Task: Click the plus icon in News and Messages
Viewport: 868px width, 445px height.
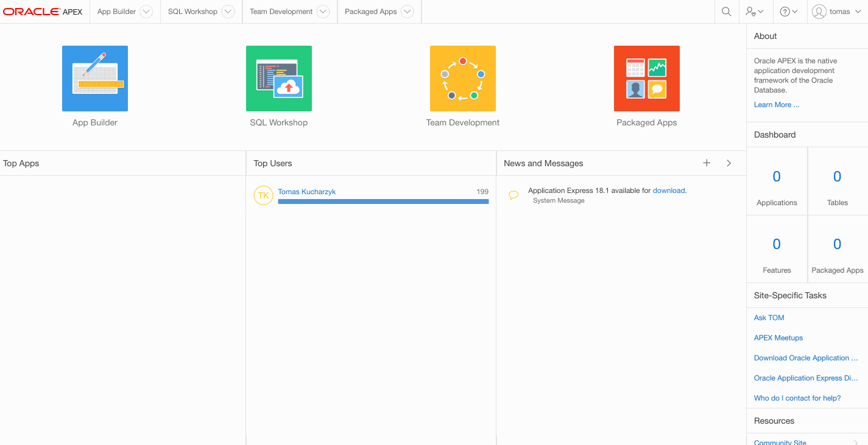Action: 707,163
